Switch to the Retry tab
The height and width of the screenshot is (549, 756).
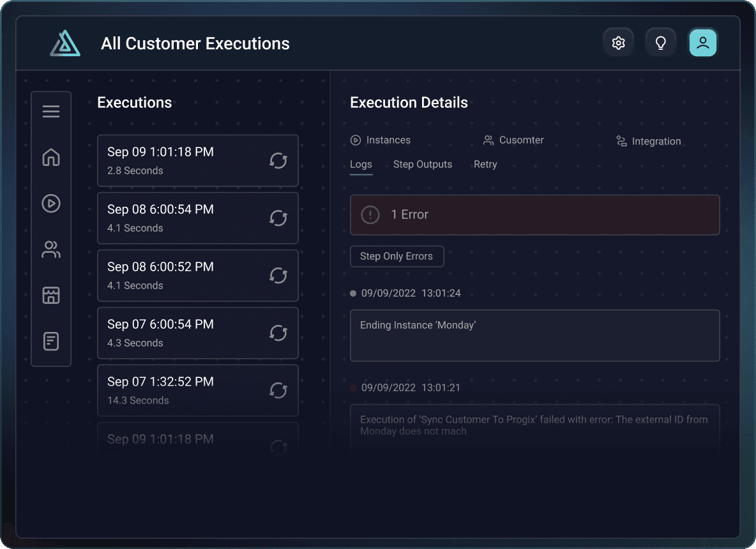(x=485, y=164)
